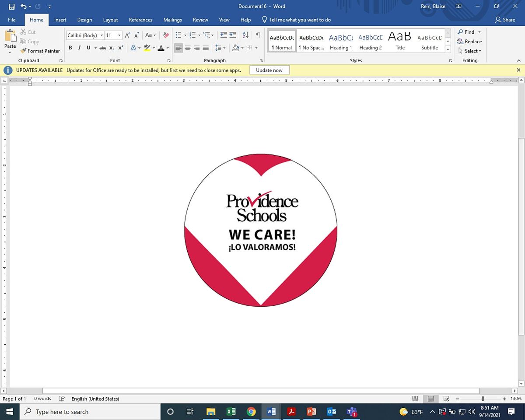Click the 130% zoom level
Image resolution: width=525 pixels, height=420 pixels.
516,399
